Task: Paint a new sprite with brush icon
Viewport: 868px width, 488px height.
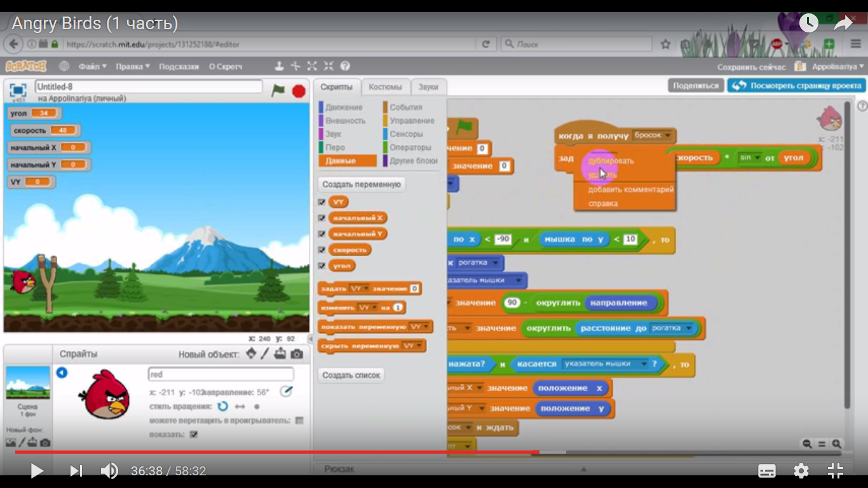Action: (x=266, y=354)
